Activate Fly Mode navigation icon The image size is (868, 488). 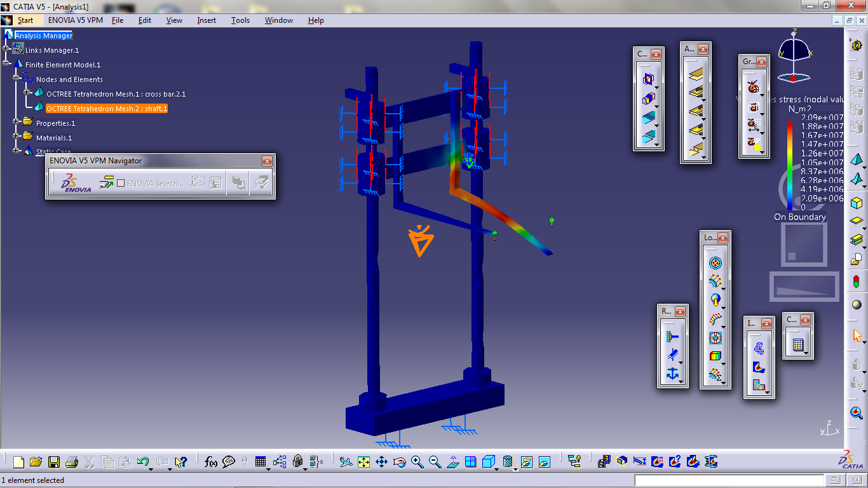(346, 461)
